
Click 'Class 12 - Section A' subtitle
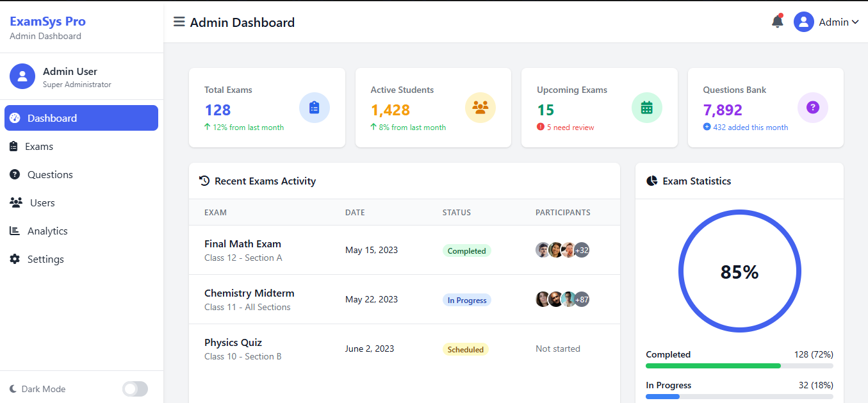[243, 258]
